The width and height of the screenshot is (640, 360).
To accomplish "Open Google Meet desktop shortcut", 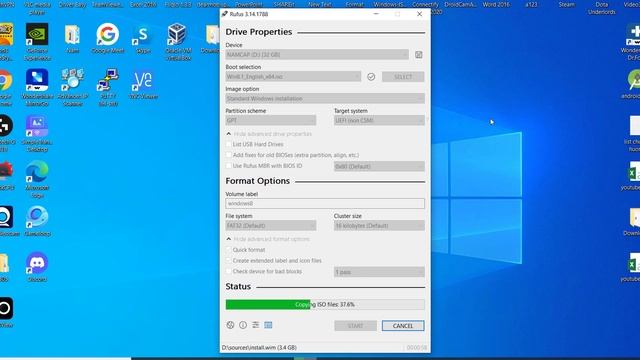I will coord(108,38).
